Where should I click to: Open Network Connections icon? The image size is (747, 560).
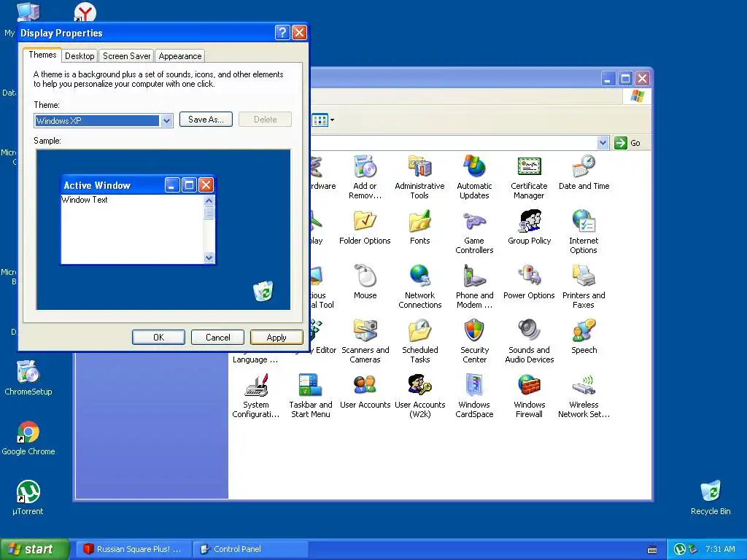point(419,276)
